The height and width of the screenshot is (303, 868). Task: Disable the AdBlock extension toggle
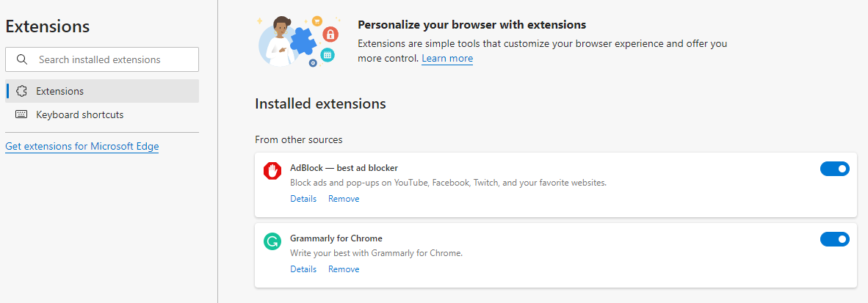tap(834, 169)
